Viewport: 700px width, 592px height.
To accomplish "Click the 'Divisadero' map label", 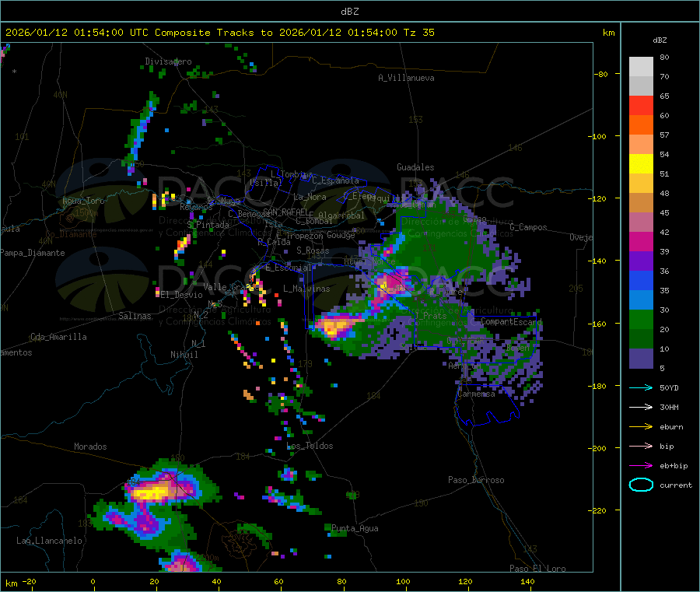I will [168, 61].
